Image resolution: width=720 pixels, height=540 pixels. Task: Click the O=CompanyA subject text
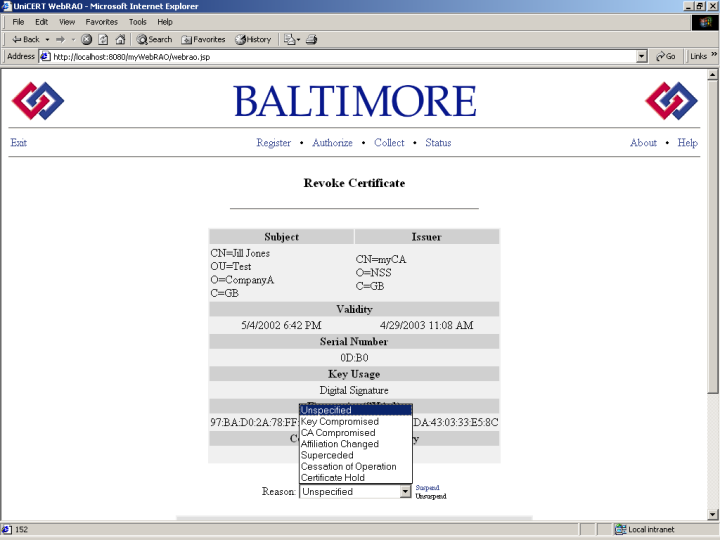pos(242,280)
